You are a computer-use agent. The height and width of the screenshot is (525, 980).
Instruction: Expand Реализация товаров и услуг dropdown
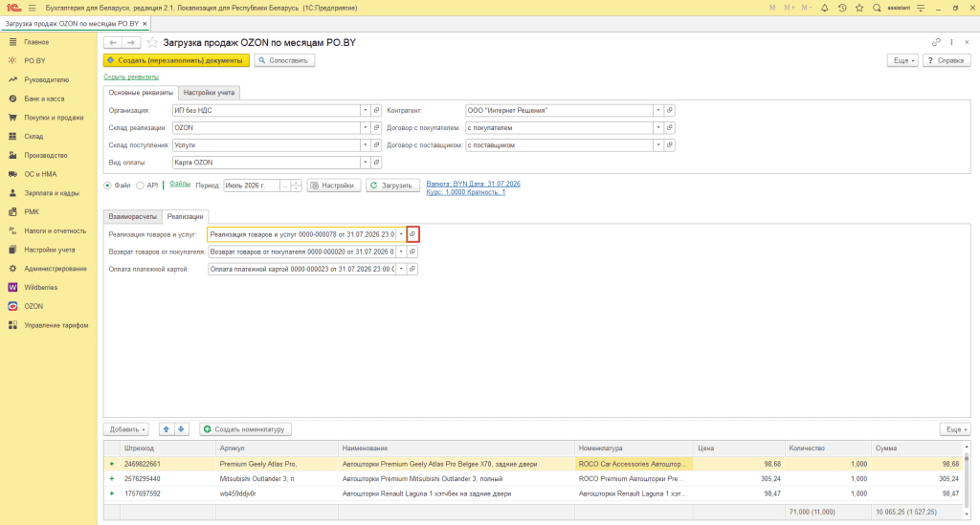pyautogui.click(x=401, y=234)
